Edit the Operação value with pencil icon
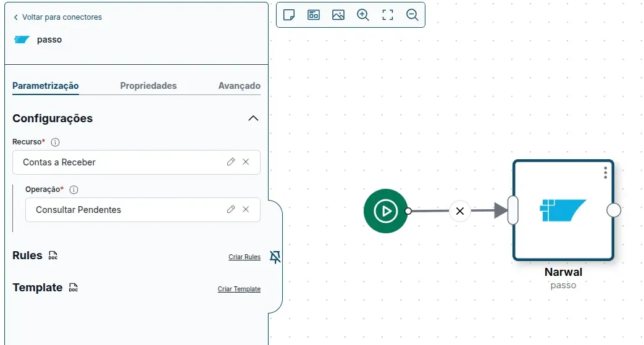 pyautogui.click(x=231, y=209)
